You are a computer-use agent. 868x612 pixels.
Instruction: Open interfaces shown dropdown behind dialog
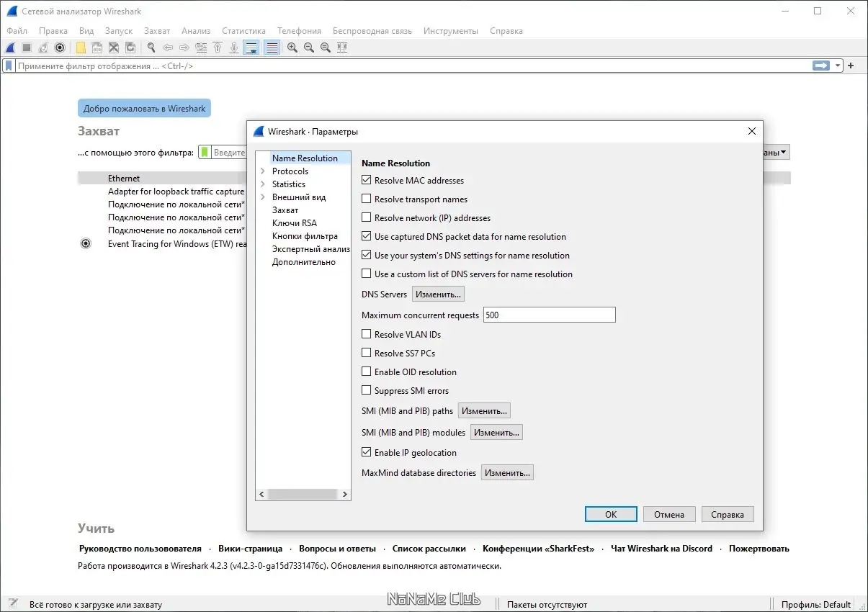pyautogui.click(x=777, y=153)
